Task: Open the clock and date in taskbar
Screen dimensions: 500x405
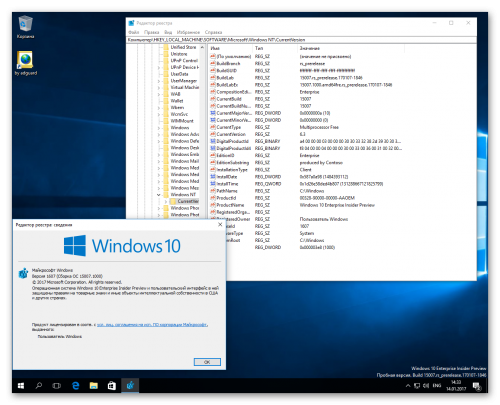Action: (456, 386)
